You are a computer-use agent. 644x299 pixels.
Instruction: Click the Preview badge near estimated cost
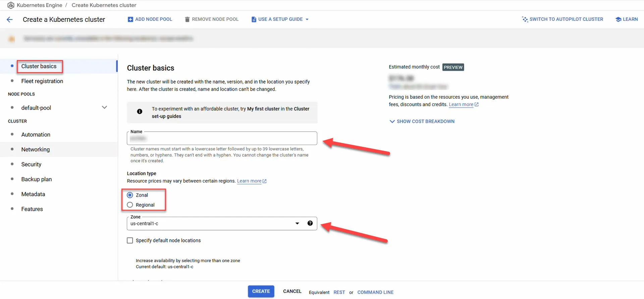pos(453,67)
